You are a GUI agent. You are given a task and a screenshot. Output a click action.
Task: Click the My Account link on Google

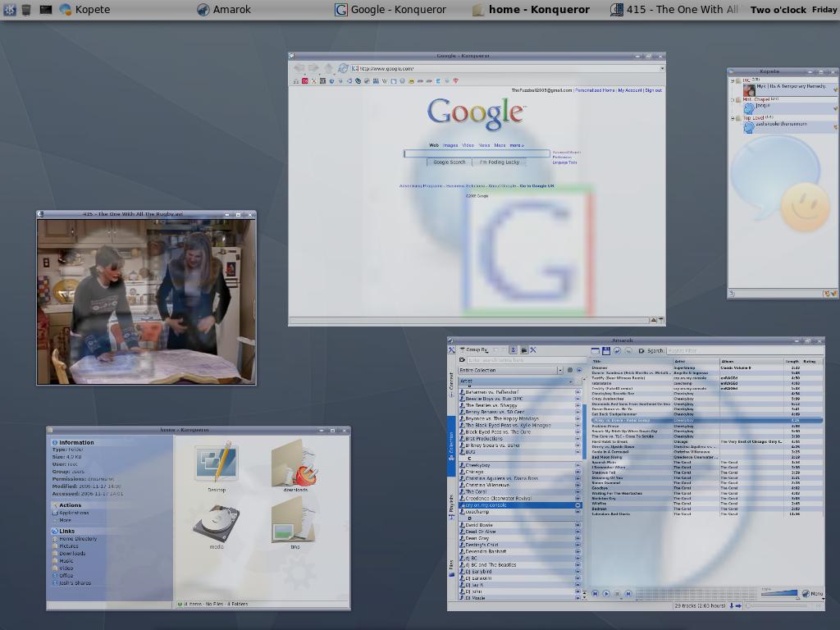click(x=629, y=90)
